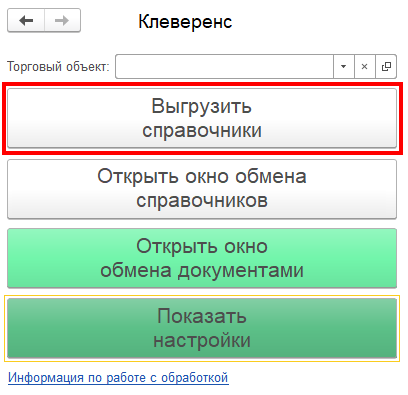The image size is (408, 395).
Task: Click Открыть окно обмена справочников
Action: coord(202,189)
